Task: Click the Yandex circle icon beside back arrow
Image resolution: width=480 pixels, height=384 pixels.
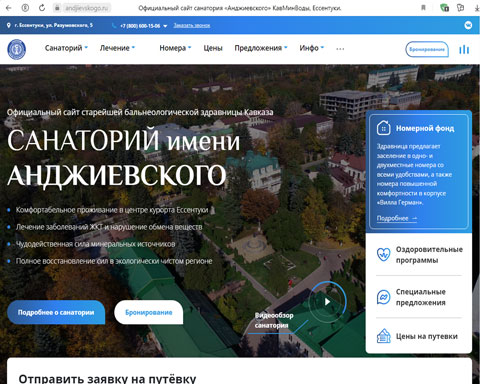Action: tap(25, 8)
